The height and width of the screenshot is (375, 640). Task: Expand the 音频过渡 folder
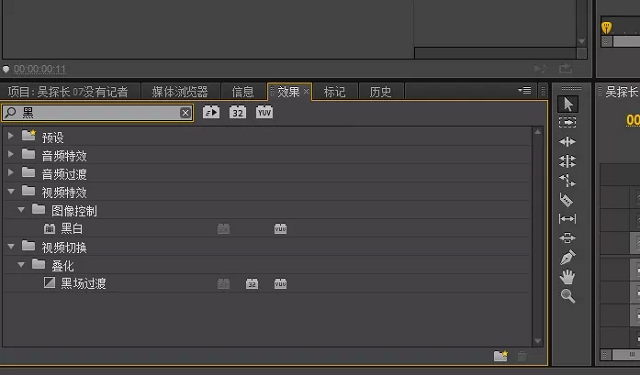point(11,173)
